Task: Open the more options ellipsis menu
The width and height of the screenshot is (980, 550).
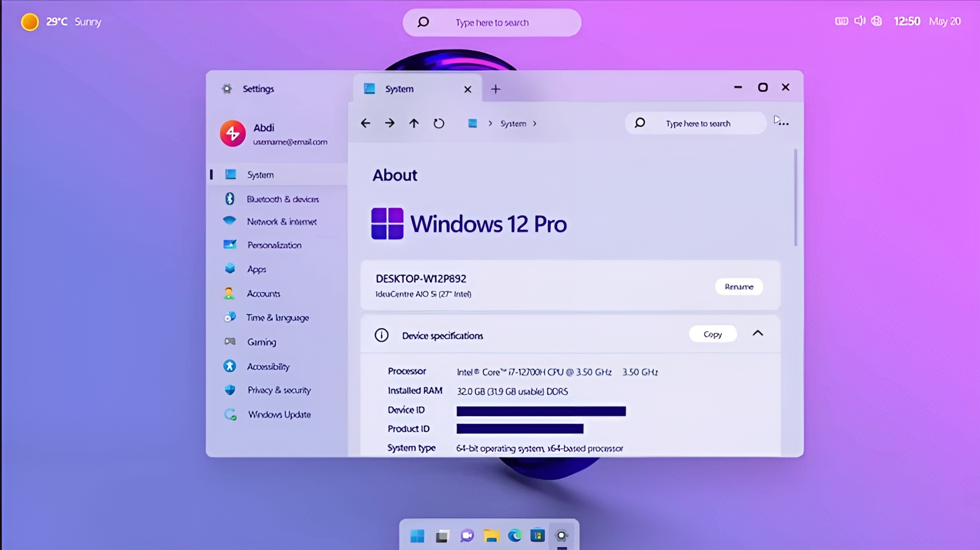Action: [x=784, y=123]
